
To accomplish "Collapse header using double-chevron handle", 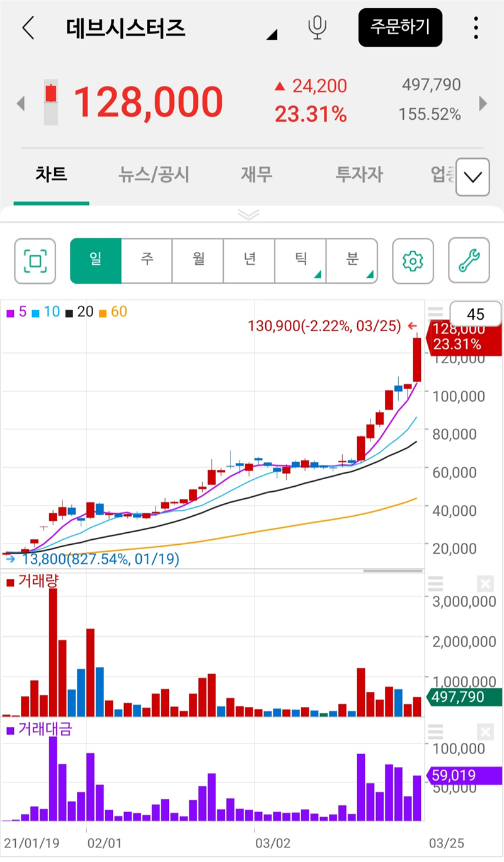I will click(x=248, y=214).
